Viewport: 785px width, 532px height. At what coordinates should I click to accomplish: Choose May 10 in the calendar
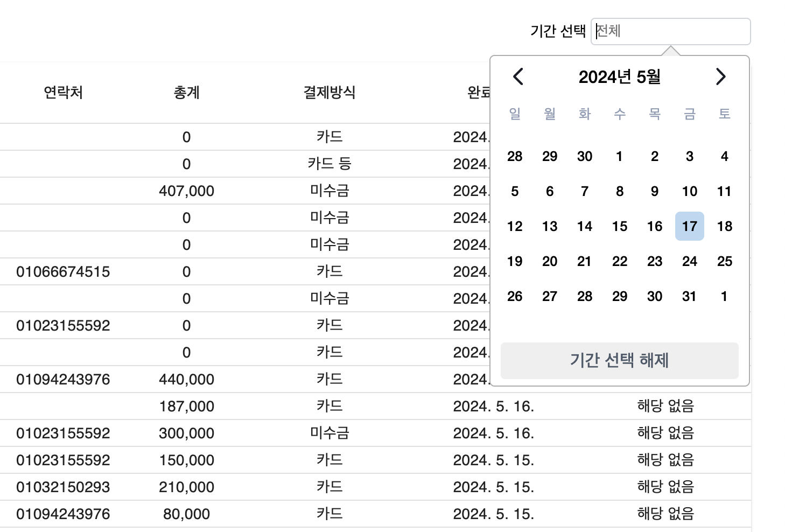[689, 191]
